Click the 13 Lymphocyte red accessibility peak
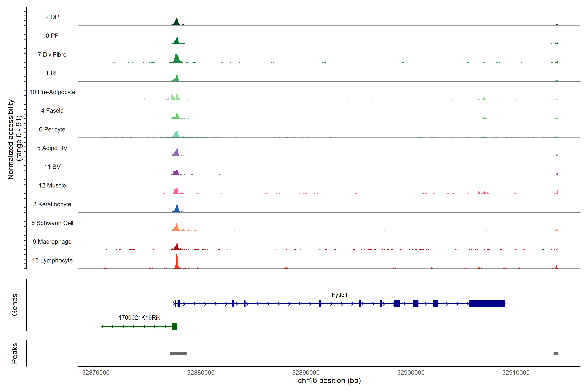 coord(177,262)
